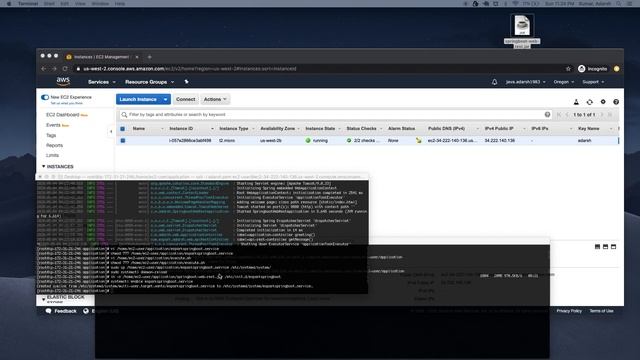
Task: Reload the browser page
Action: pos(65,69)
